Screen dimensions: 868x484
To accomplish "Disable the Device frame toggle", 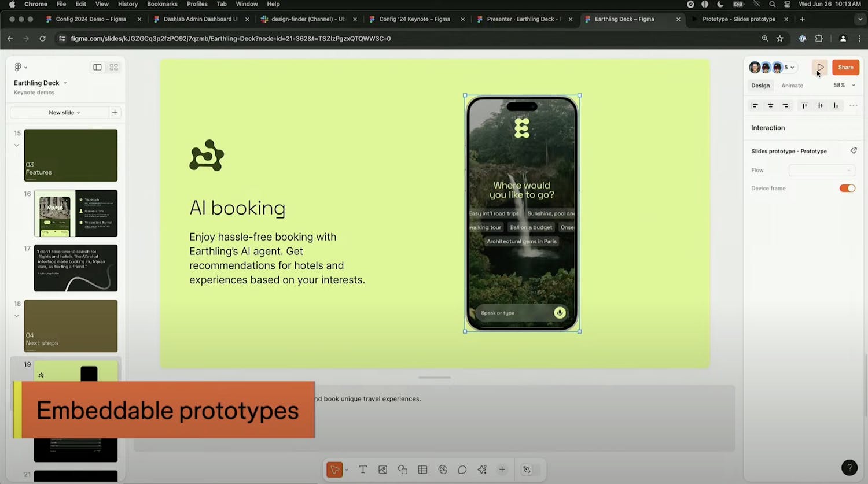I will 847,189.
